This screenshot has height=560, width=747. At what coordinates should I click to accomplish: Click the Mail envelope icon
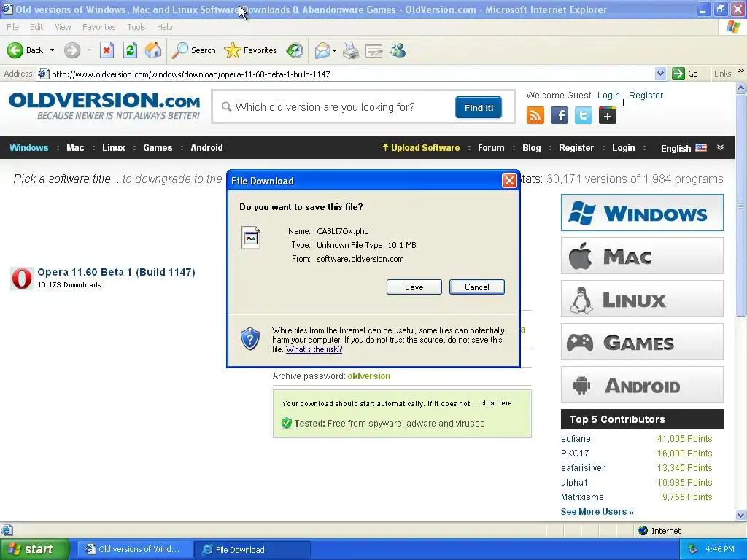click(x=322, y=50)
